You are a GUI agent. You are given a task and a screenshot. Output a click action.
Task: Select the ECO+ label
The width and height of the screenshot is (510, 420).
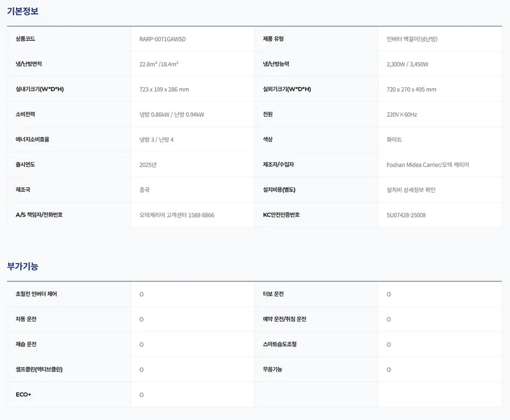23,395
